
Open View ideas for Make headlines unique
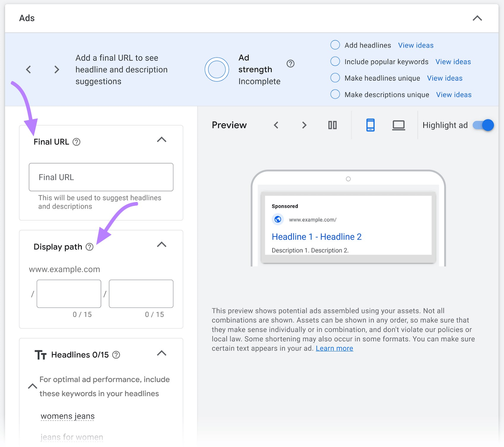click(x=445, y=78)
